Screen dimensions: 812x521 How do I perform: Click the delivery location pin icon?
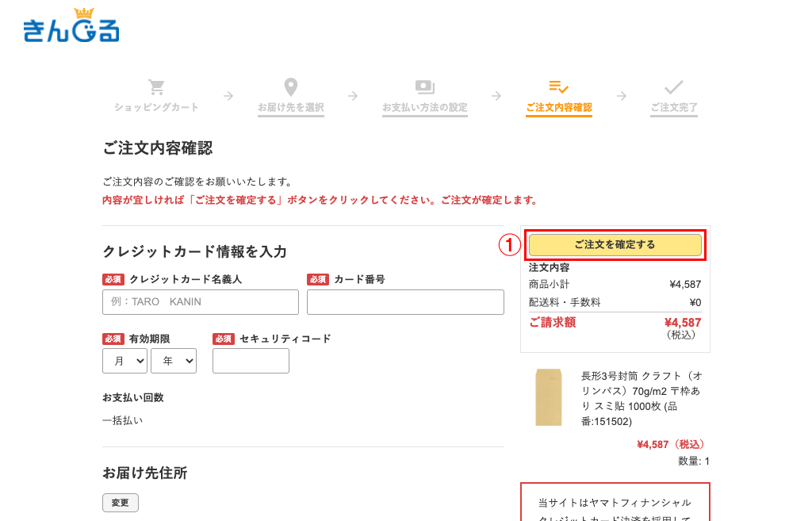click(x=291, y=87)
